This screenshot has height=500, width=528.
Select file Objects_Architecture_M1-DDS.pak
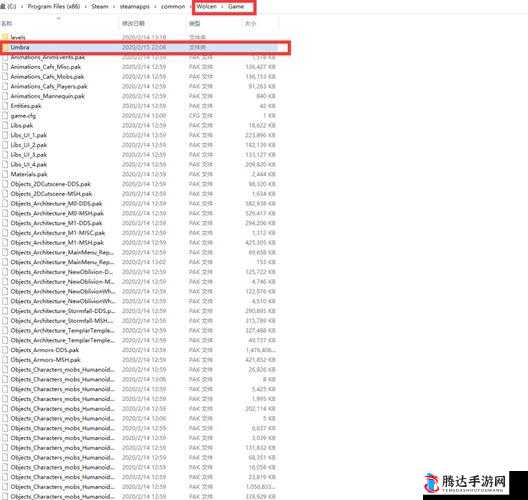click(x=56, y=223)
